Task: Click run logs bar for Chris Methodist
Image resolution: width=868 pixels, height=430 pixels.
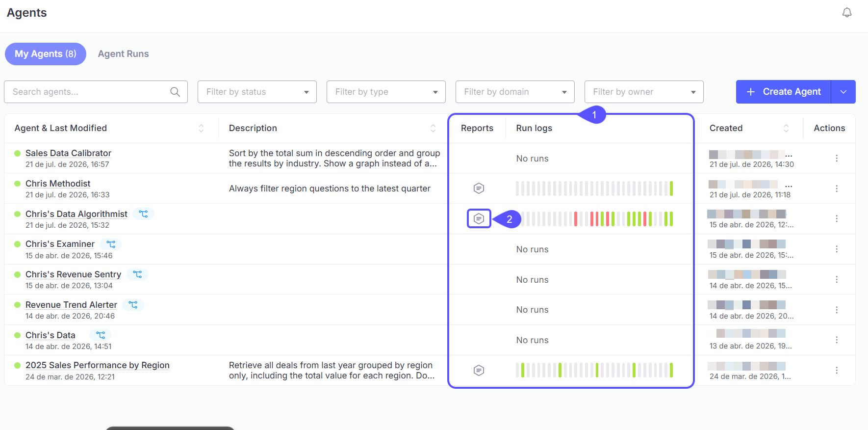Action: point(594,188)
